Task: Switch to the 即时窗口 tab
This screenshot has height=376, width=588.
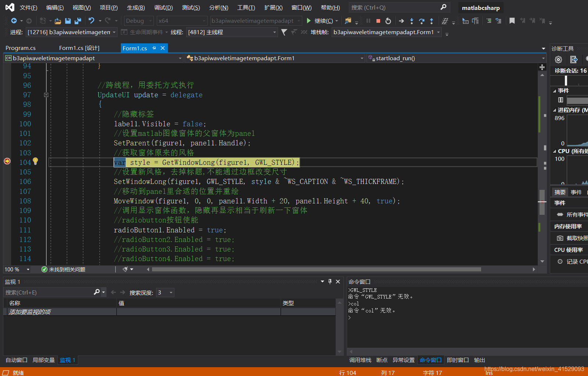Action: coord(458,360)
